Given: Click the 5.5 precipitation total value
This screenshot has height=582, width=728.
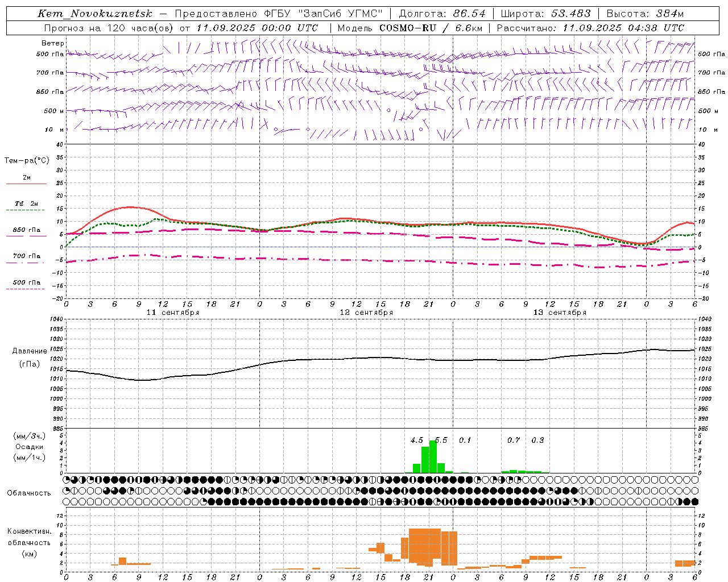Looking at the screenshot, I should click(441, 440).
